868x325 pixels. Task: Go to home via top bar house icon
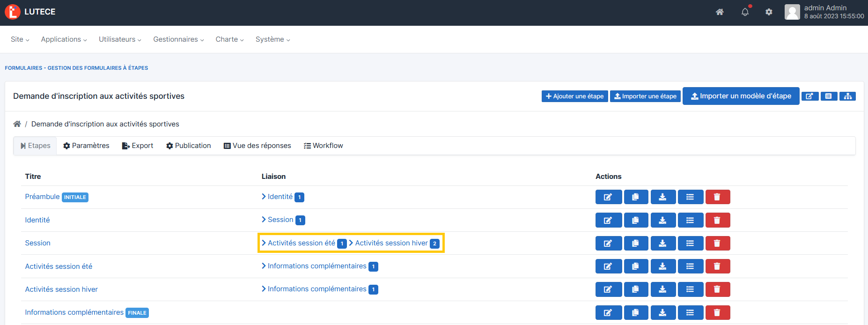720,12
